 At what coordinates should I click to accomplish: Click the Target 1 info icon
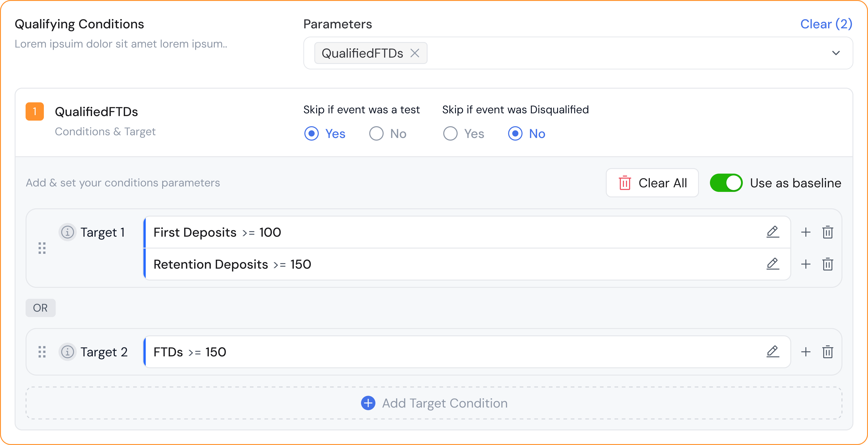pos(67,232)
